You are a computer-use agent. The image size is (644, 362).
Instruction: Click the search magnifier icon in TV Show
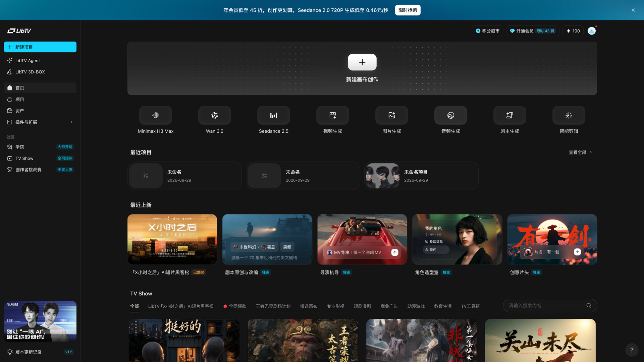pos(589,305)
